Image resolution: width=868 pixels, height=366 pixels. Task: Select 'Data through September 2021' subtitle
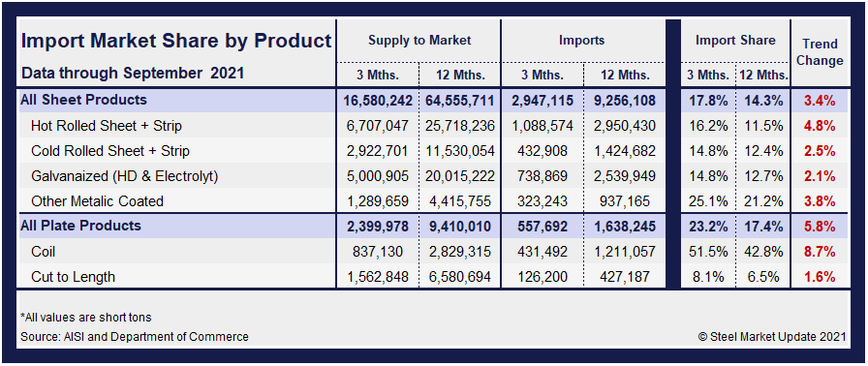[x=133, y=73]
